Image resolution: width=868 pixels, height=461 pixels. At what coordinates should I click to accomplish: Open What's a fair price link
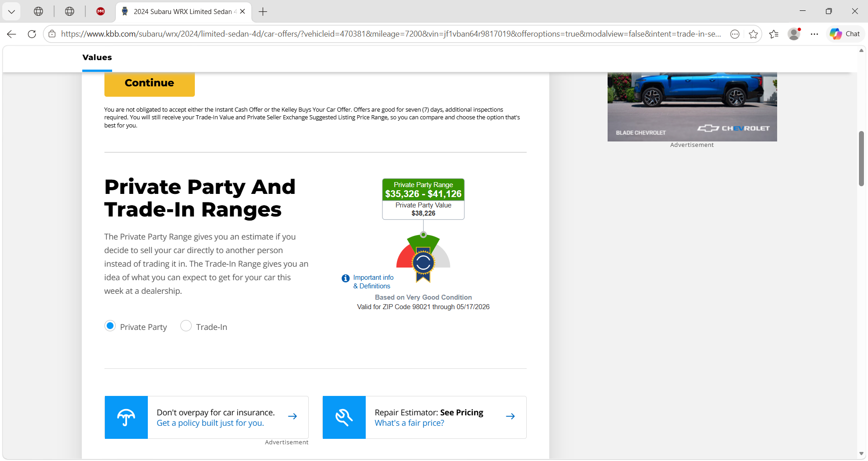pyautogui.click(x=409, y=423)
